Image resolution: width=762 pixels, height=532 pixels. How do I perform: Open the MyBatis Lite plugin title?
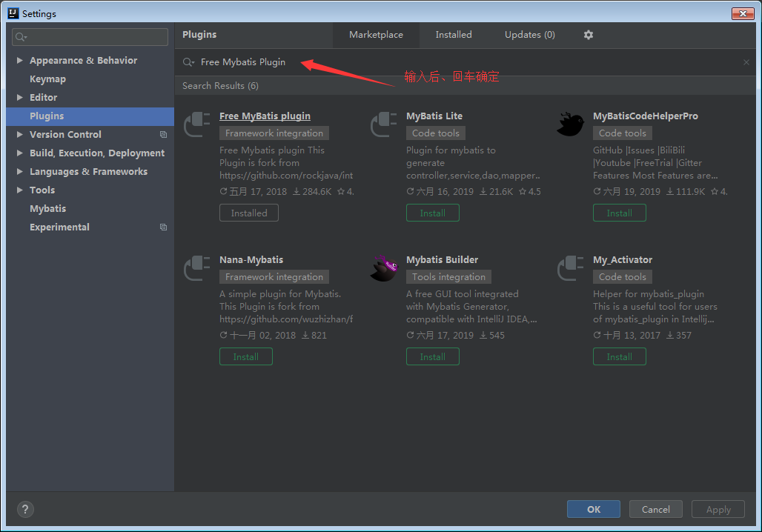(x=434, y=116)
